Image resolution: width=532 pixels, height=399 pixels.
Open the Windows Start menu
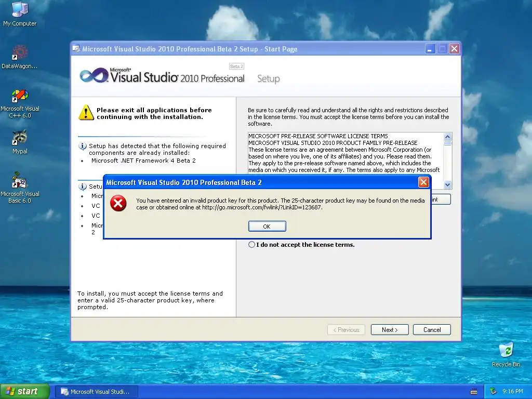click(x=25, y=392)
